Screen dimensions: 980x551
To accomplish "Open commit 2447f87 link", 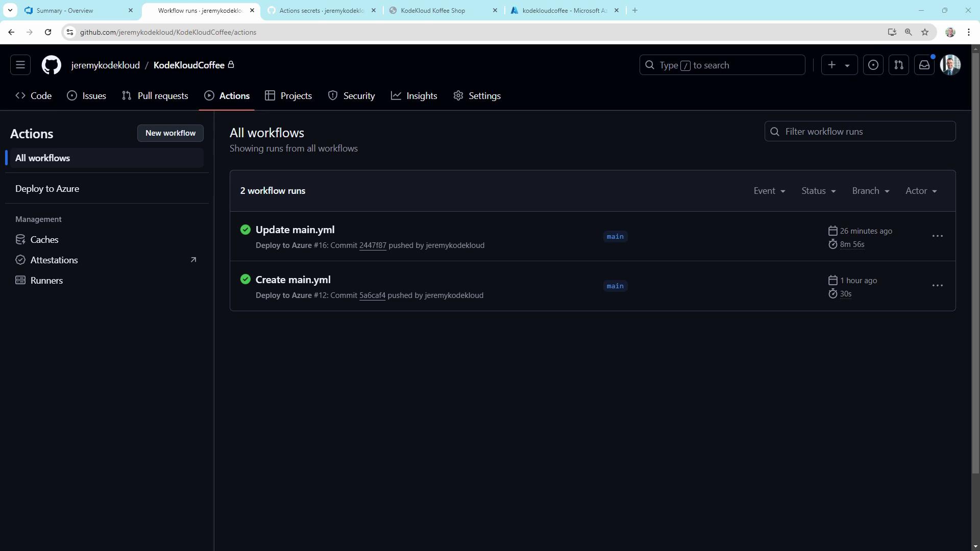I will point(373,245).
